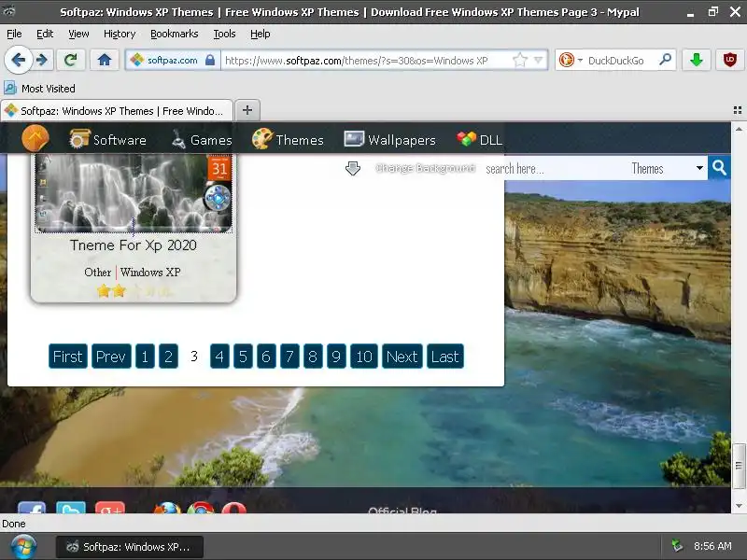Open the DuckDuckGo search engine selector
This screenshot has height=560, width=747.
(x=571, y=60)
